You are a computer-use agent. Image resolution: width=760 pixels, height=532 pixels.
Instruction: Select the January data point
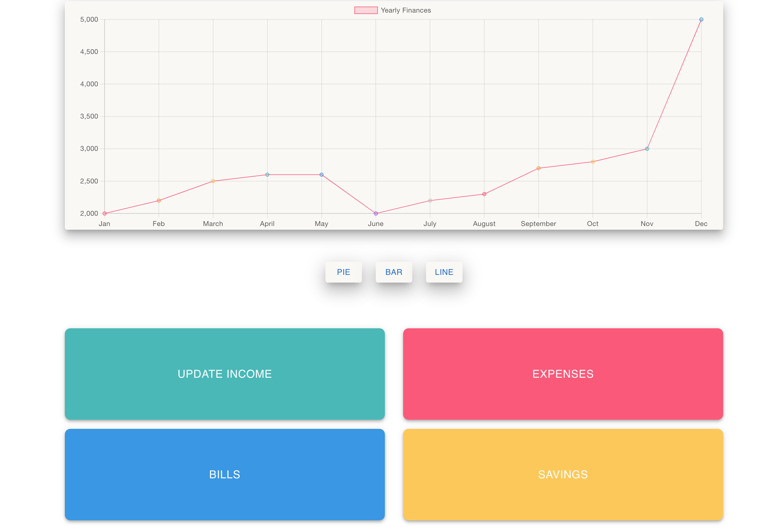(105, 213)
